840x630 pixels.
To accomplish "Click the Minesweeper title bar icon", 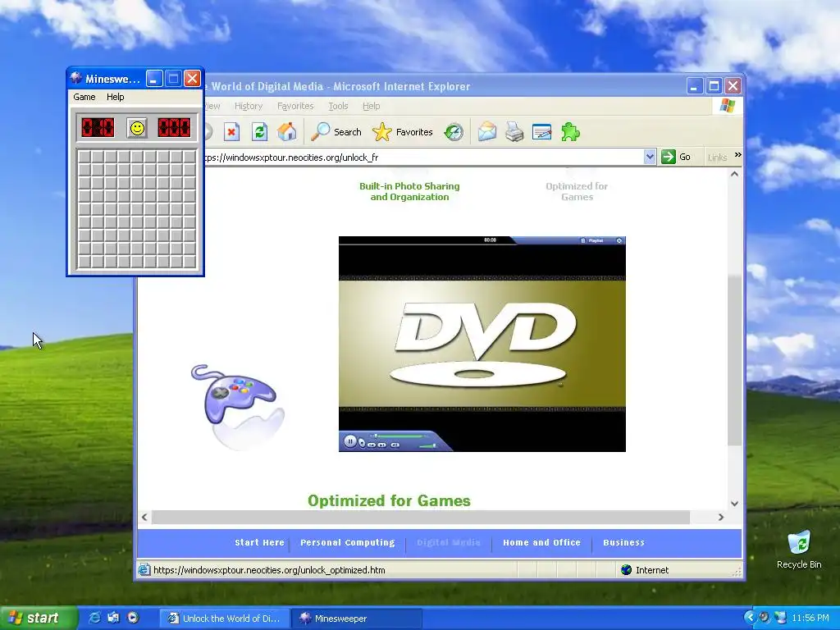I will pos(76,79).
